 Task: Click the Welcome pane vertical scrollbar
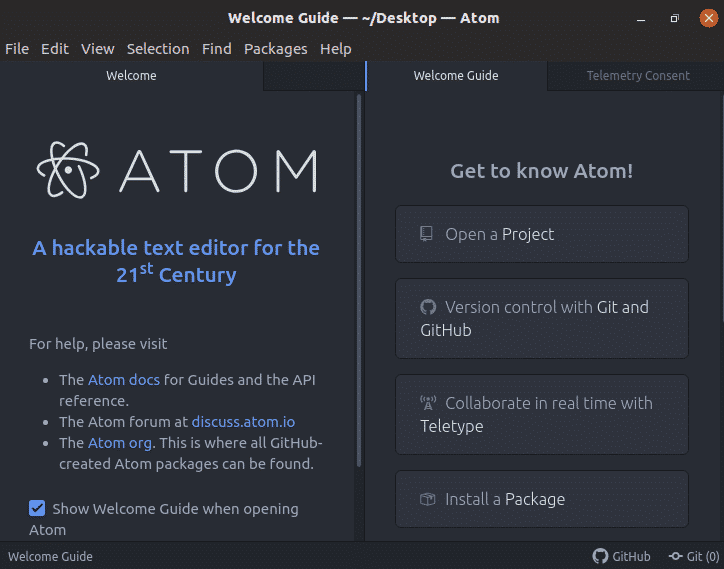coord(357,280)
